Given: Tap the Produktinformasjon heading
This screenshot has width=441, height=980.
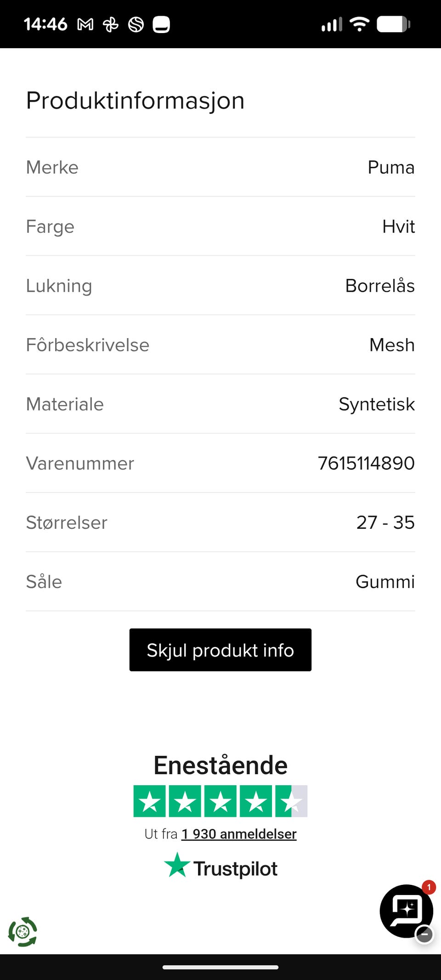Looking at the screenshot, I should [x=135, y=100].
